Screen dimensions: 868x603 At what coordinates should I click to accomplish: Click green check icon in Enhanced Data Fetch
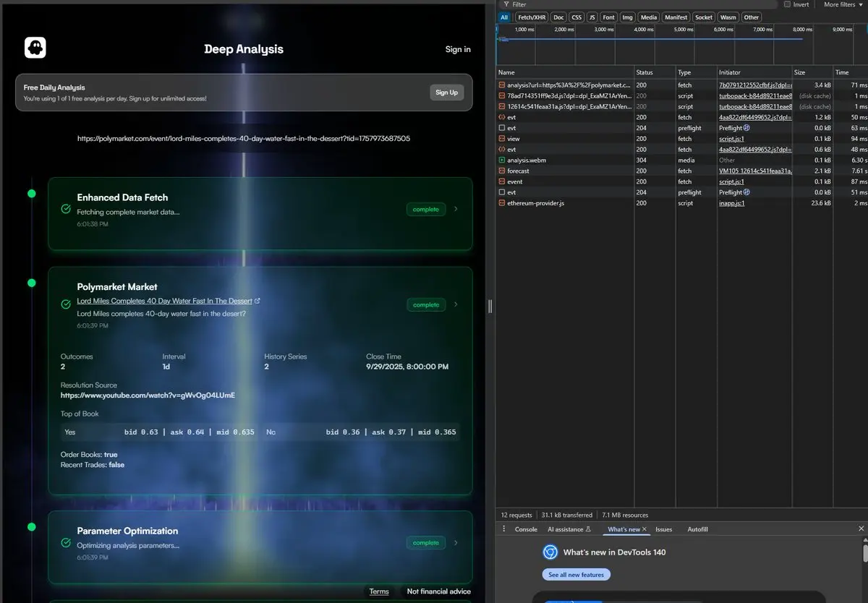coord(66,209)
